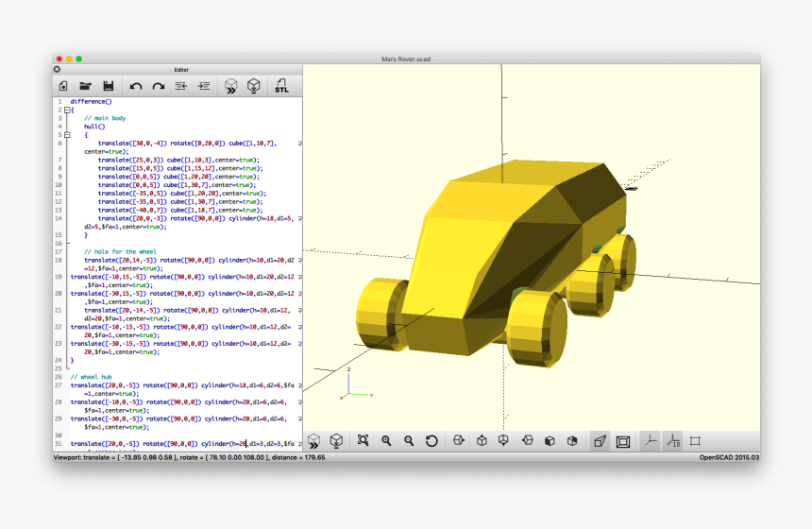Click Render in the viewer toolbar

click(336, 441)
